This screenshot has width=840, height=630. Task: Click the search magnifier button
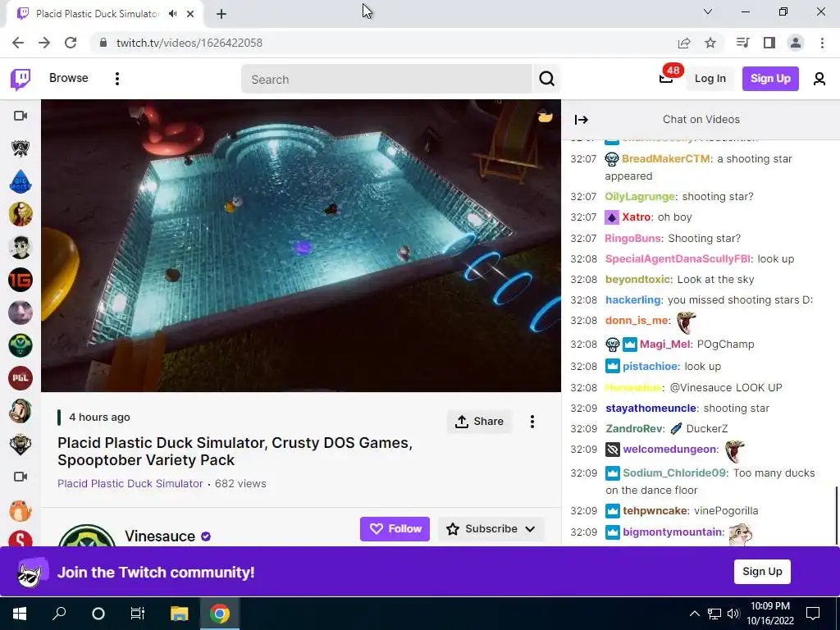547,79
